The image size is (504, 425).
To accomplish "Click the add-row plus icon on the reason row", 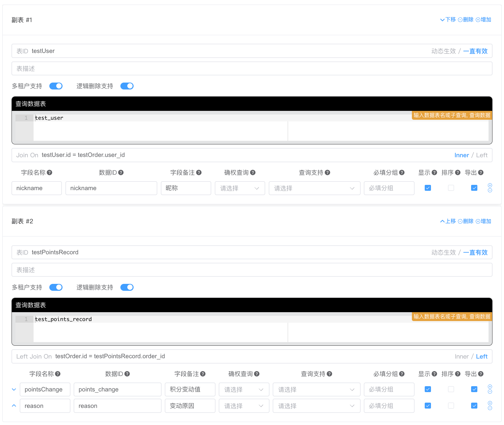I will pyautogui.click(x=490, y=403).
